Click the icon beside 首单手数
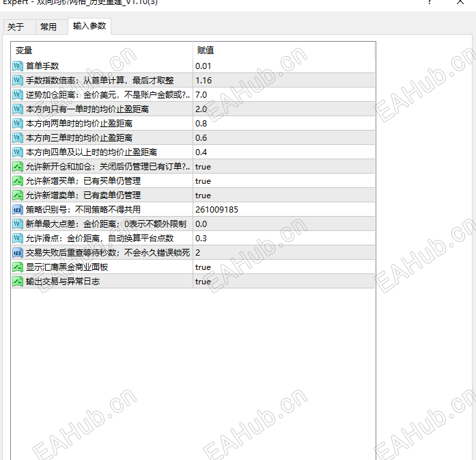Image resolution: width=476 pixels, height=460 pixels. 18,66
